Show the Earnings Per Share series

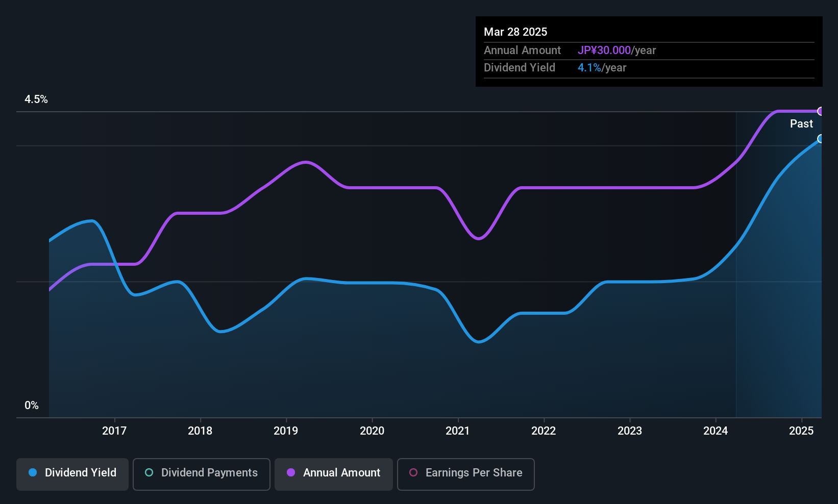tap(465, 474)
